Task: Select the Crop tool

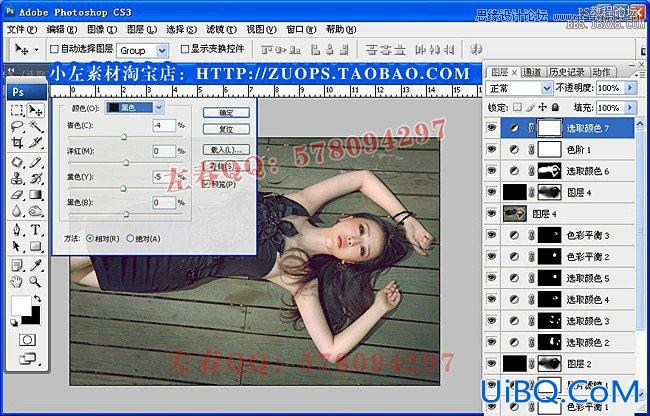Action: coord(17,143)
